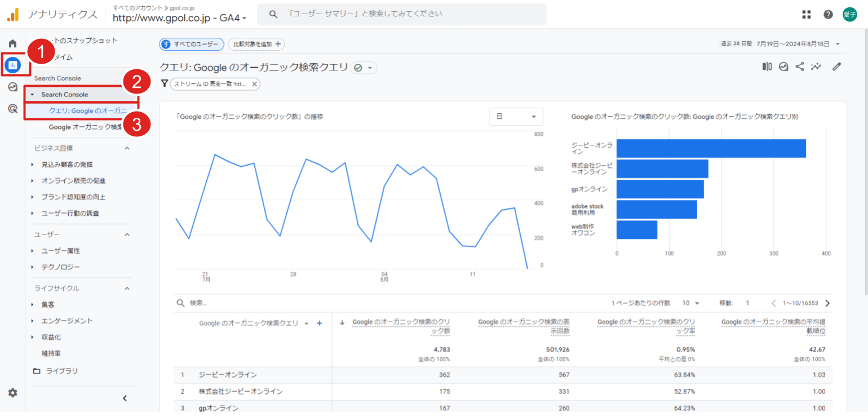The width and height of the screenshot is (868, 417).
Task: Go to next table page arrow
Action: (x=827, y=303)
